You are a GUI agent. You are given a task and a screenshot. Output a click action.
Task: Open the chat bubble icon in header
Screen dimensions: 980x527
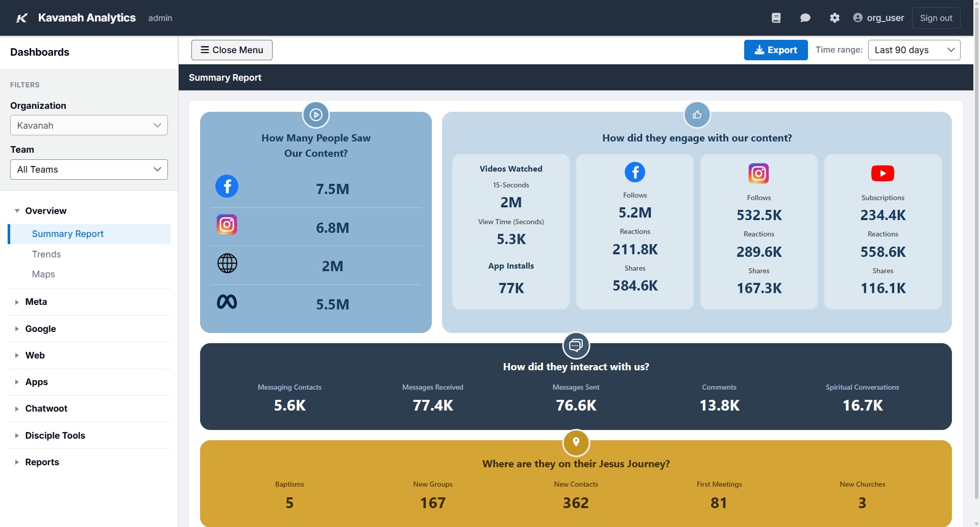click(805, 18)
